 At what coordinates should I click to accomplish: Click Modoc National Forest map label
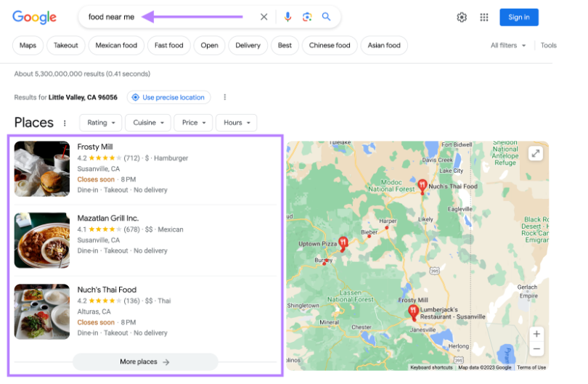pyautogui.click(x=391, y=186)
